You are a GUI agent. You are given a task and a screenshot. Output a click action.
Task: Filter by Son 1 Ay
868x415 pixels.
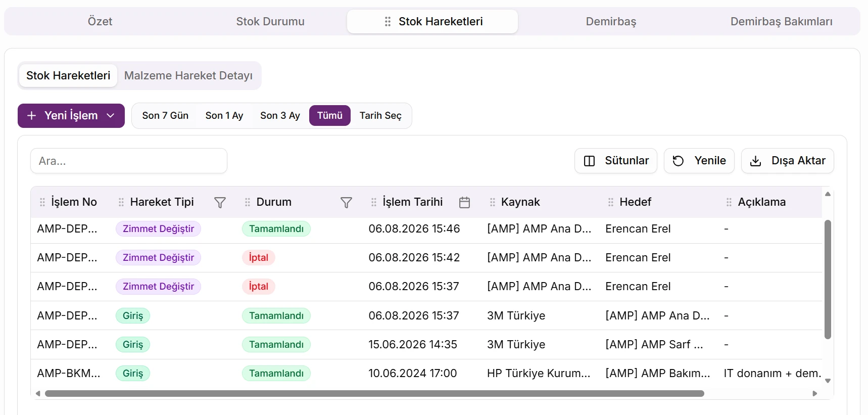tap(224, 116)
